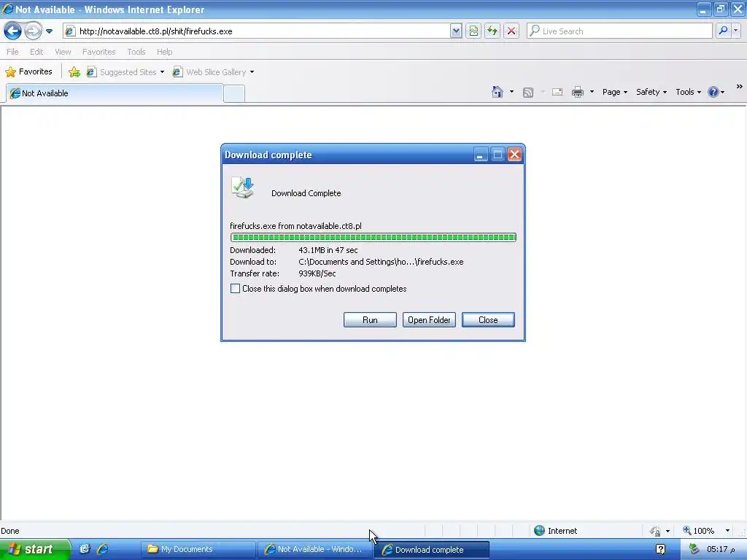The height and width of the screenshot is (560, 747).
Task: Open the Edit menu
Action: [x=36, y=52]
